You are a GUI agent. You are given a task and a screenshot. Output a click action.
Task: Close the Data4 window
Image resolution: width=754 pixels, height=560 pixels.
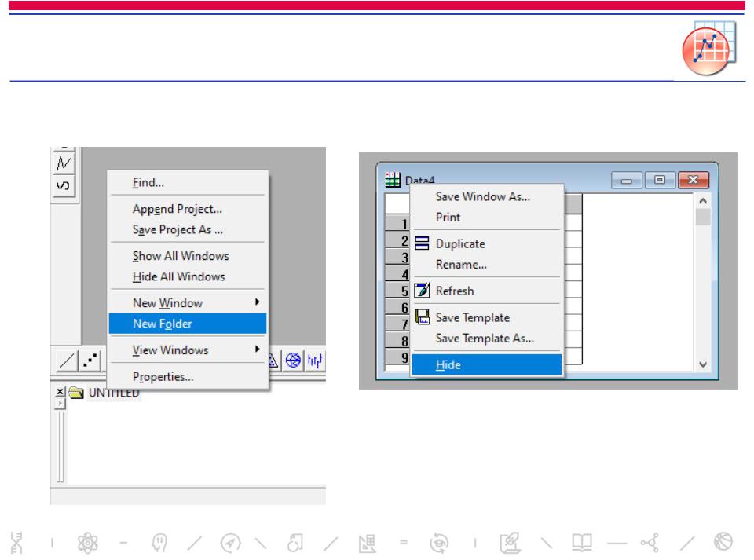pyautogui.click(x=693, y=181)
